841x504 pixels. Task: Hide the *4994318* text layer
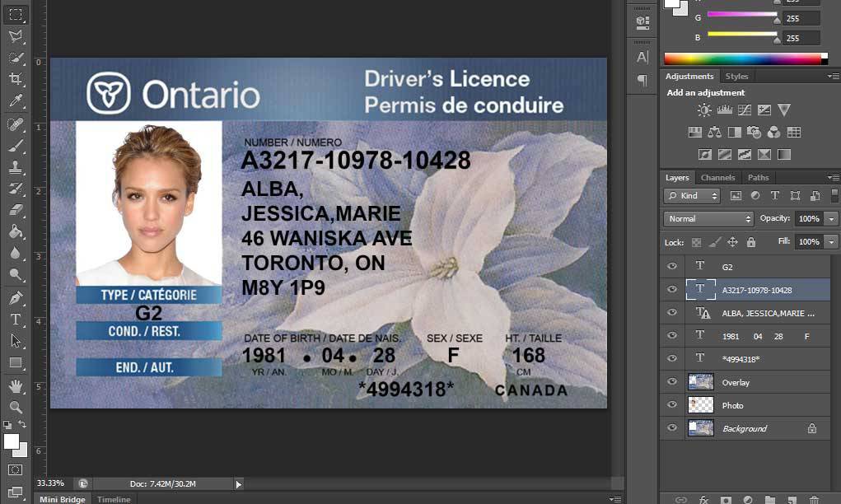672,358
